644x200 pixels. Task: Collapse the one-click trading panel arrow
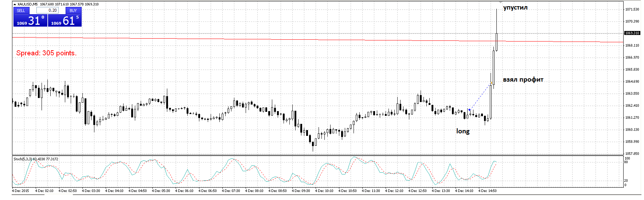tap(15, 4)
